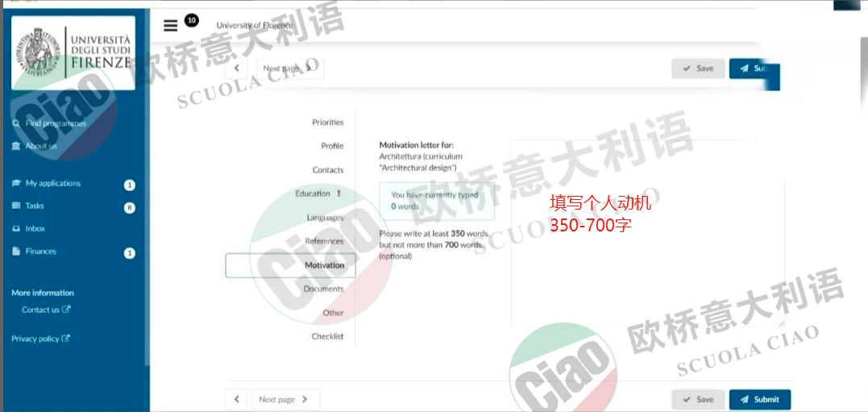Click the Education warning exclamation icon

(338, 194)
